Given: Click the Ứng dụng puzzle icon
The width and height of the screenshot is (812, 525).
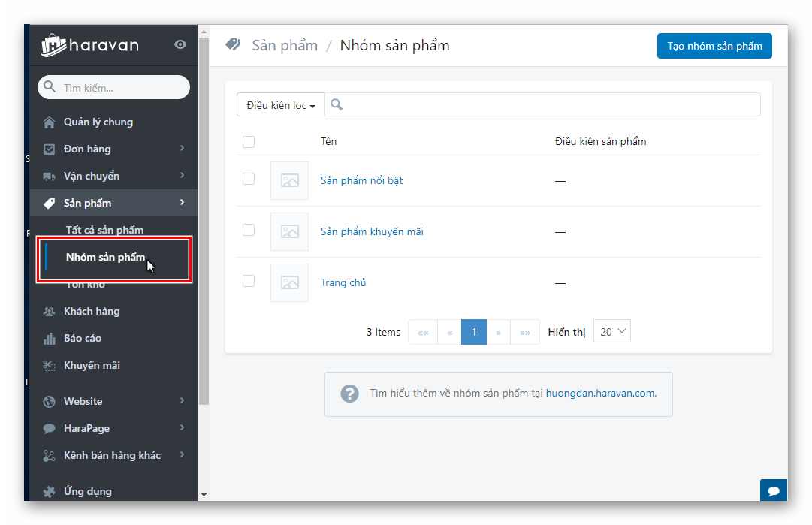Looking at the screenshot, I should pos(50,492).
